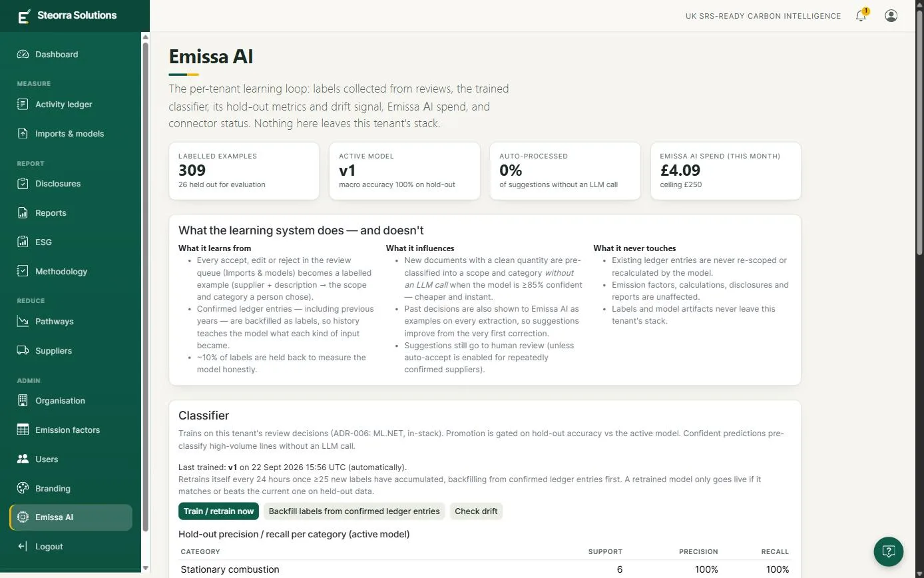
Task: Navigate to Disclosures
Action: pyautogui.click(x=71, y=184)
